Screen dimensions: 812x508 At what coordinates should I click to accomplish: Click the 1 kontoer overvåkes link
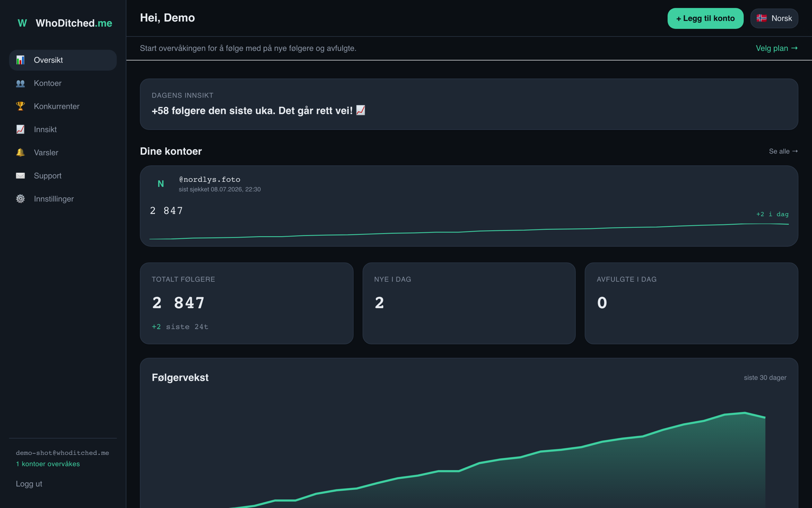pos(48,464)
